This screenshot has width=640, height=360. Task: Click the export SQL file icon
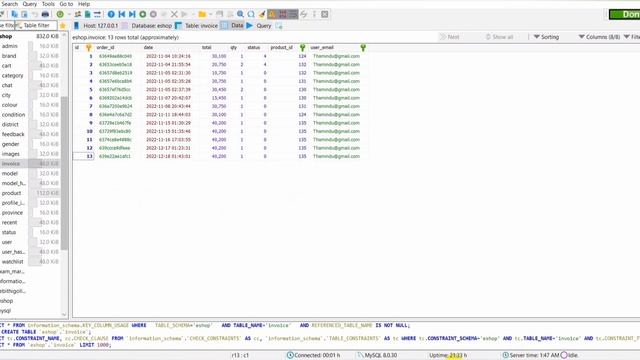87,14
